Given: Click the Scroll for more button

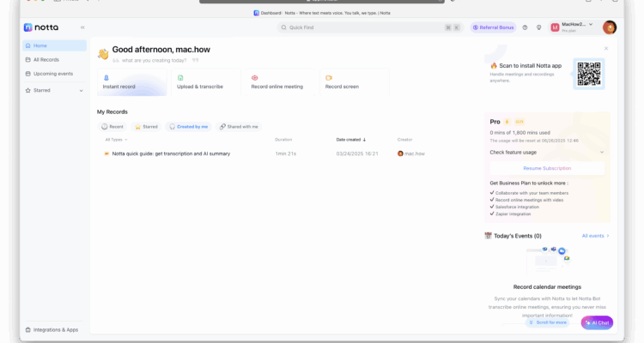Looking at the screenshot, I should point(548,322).
